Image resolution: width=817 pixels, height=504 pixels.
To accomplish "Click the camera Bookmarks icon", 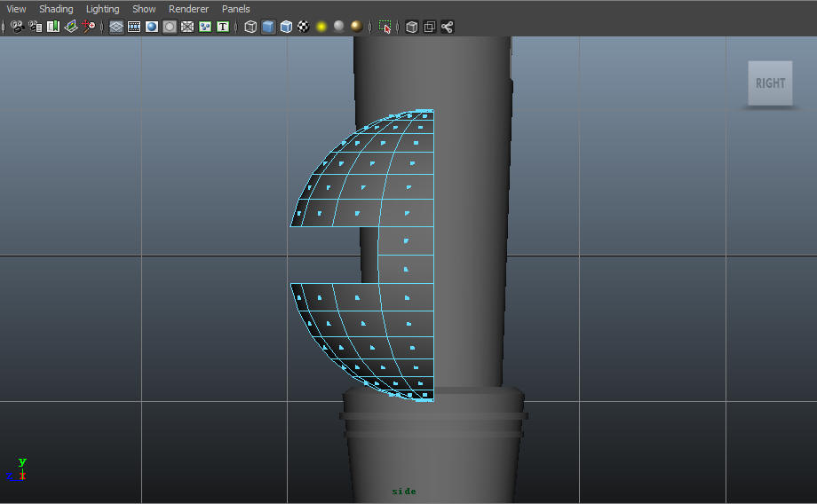I will (53, 27).
